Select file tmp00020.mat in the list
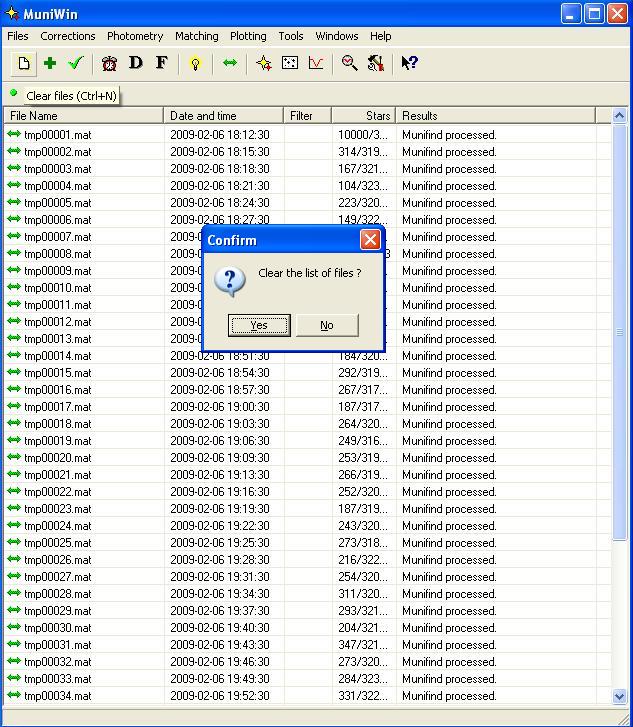 click(58, 458)
